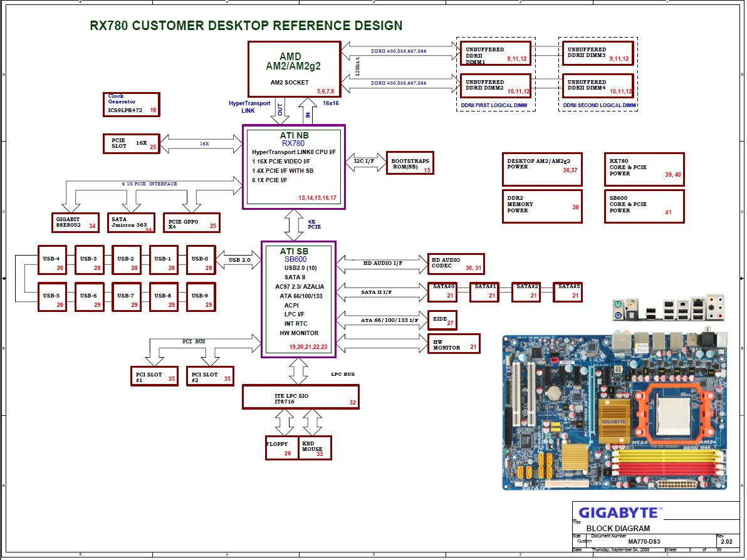Viewport: 747px width, 560px height.
Task: Click the USB-0 block
Action: pyautogui.click(x=201, y=260)
